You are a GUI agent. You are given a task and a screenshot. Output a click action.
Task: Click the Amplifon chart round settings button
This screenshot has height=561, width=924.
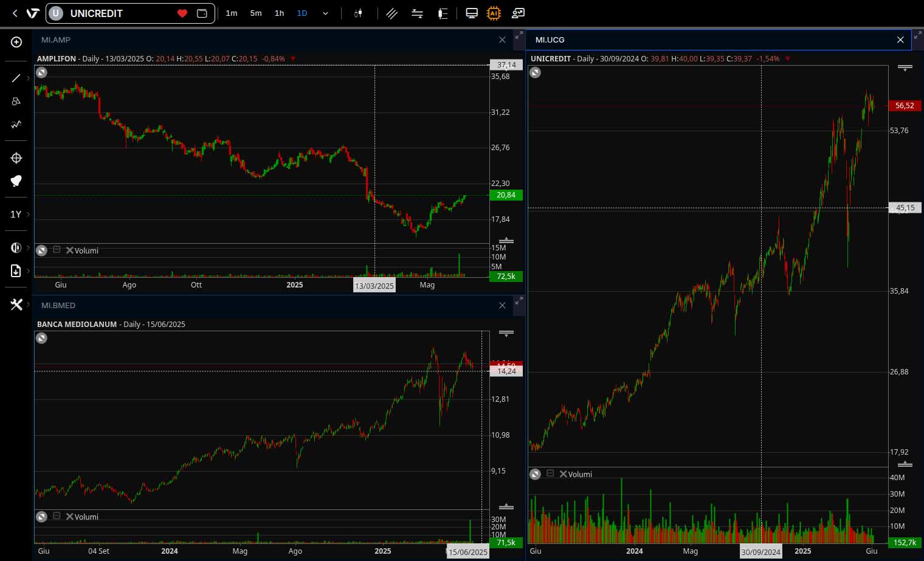41,72
